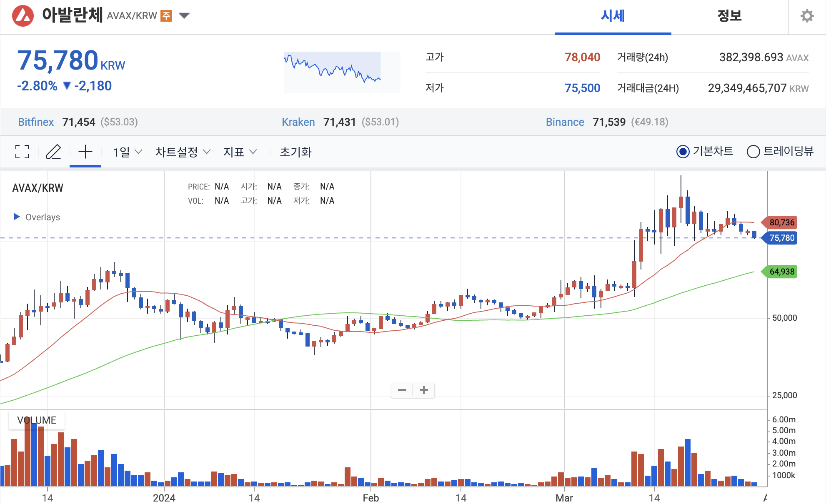
Task: Zoom out chart with minus button
Action: point(402,390)
